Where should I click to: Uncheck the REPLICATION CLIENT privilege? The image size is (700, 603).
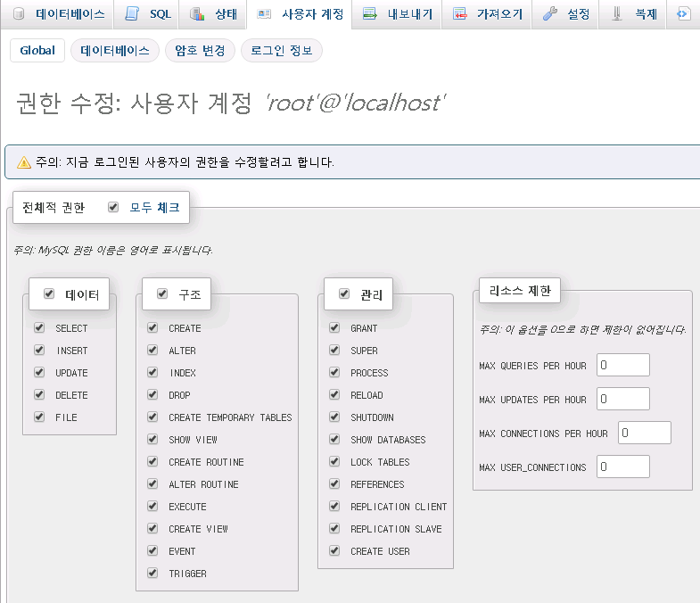point(334,506)
